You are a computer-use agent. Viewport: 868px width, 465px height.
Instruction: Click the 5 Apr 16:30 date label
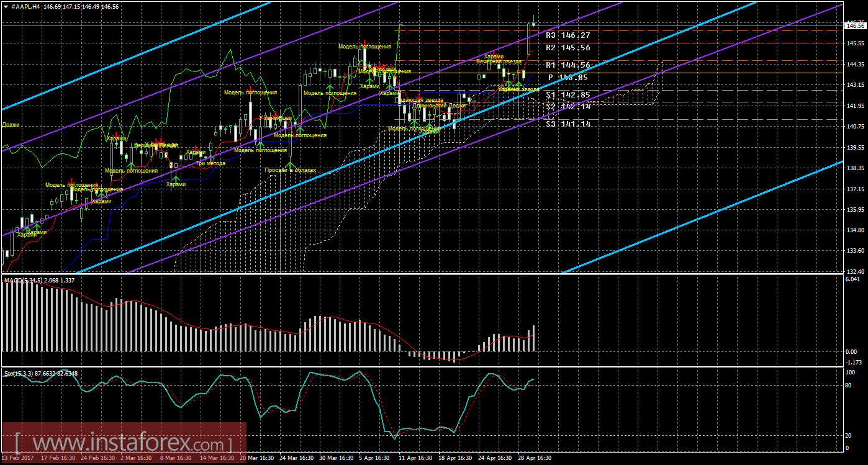click(x=374, y=458)
